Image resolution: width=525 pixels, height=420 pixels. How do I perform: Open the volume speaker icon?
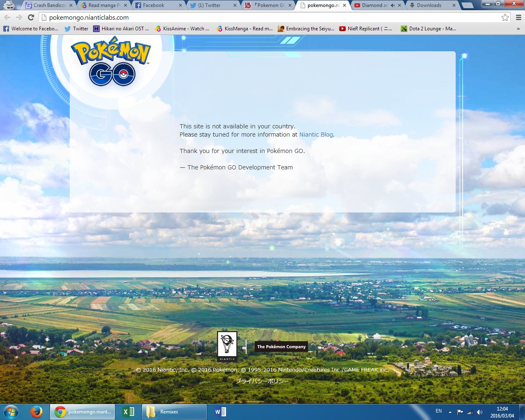coord(480,412)
